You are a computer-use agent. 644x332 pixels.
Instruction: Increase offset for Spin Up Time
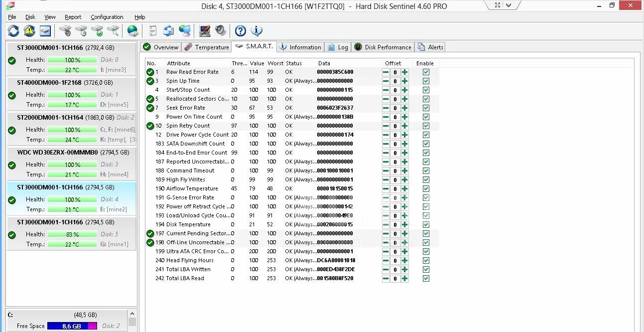(x=404, y=81)
